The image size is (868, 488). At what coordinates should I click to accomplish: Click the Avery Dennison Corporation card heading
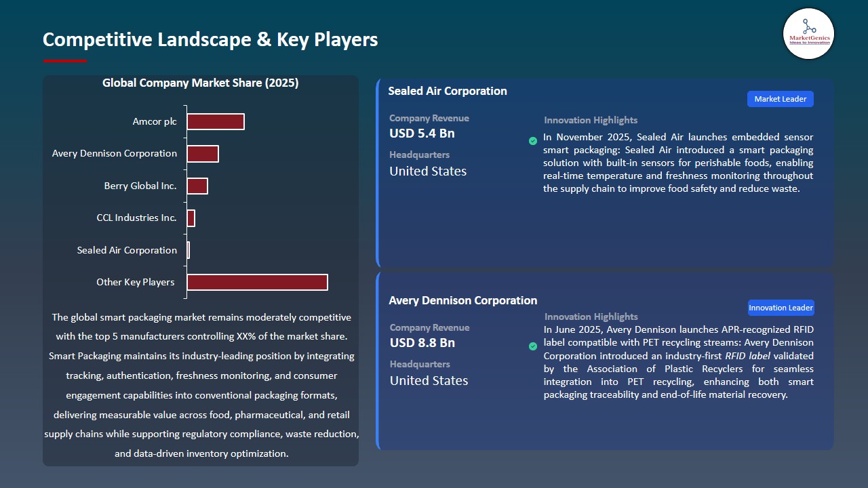coord(462,300)
